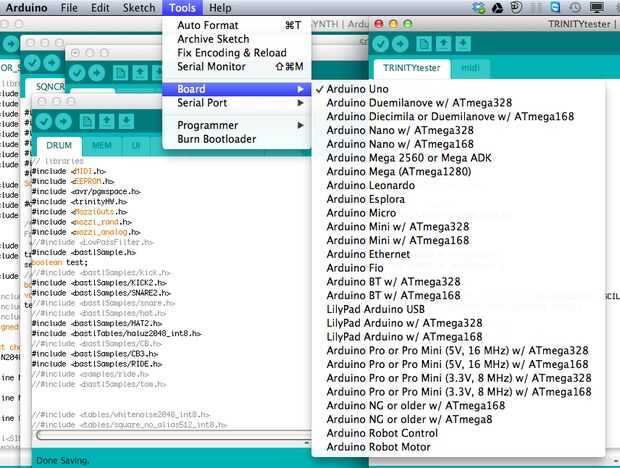The width and height of the screenshot is (620, 468).
Task: Select Arduino Fio board
Action: 459,268
